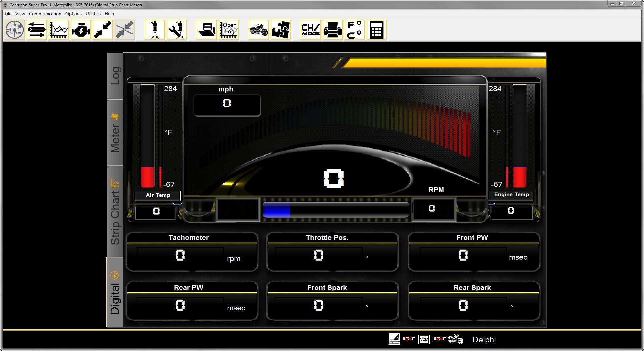
Task: Click the gauge meter toolbar icon
Action: [15, 30]
